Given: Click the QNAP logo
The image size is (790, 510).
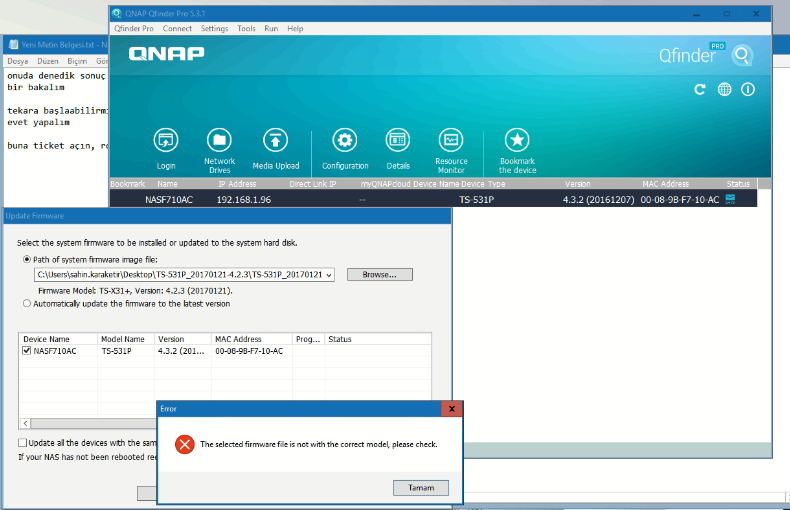Looking at the screenshot, I should coord(166,53).
